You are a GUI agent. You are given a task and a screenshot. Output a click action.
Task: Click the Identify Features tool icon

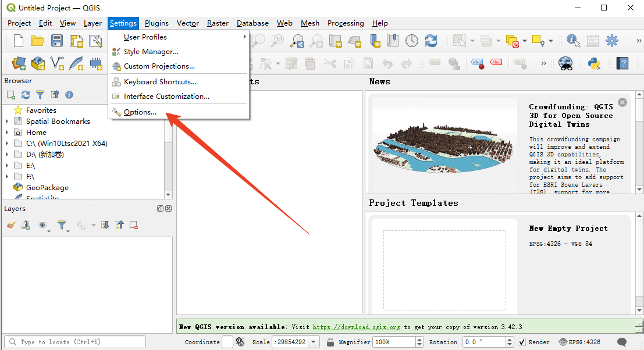pyautogui.click(x=573, y=41)
